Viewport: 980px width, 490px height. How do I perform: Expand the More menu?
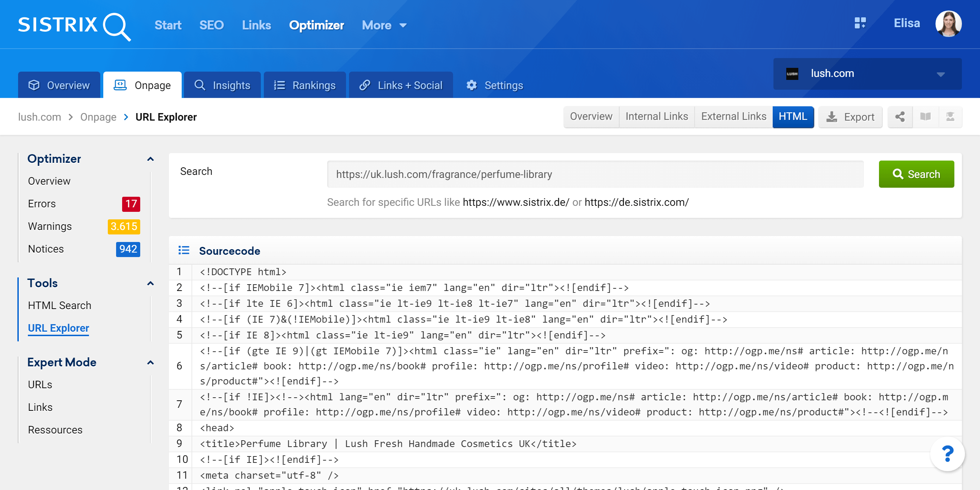tap(384, 25)
